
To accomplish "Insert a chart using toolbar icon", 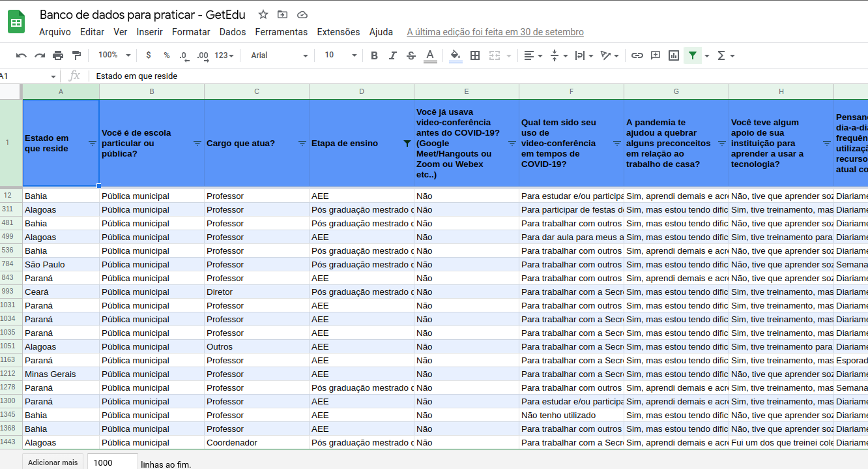I will (x=674, y=55).
